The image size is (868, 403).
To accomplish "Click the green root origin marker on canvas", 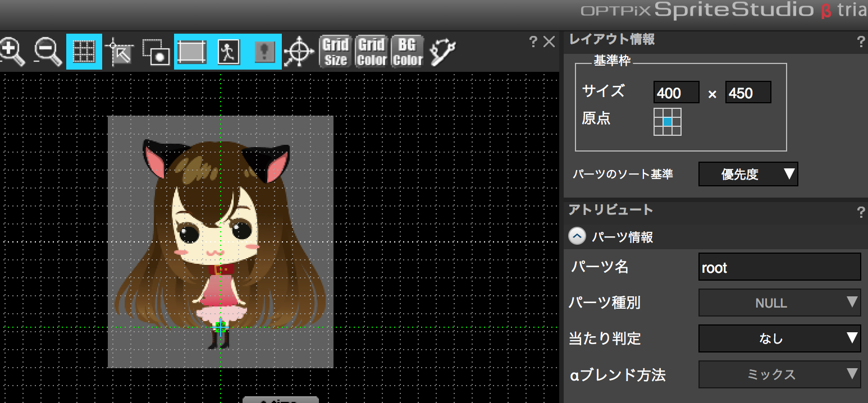I will click(x=220, y=327).
